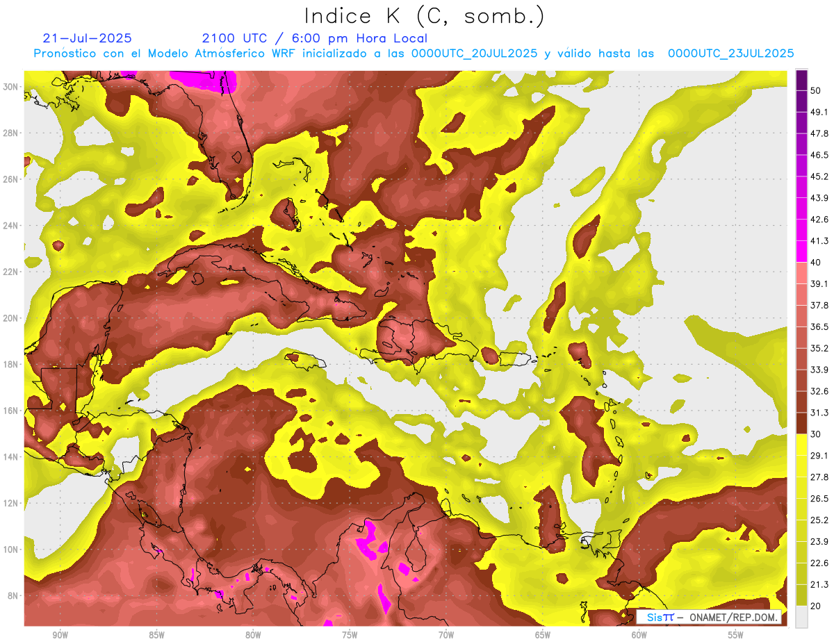The image size is (834, 644).
Task: Click longitude label "85W"
Action: [156, 635]
